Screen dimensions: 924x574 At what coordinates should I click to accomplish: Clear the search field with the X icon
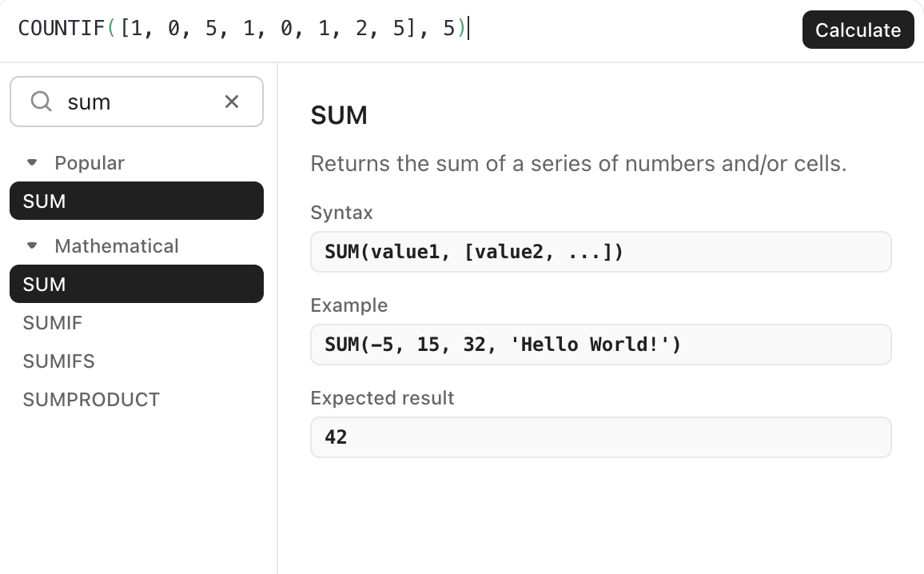tap(231, 102)
